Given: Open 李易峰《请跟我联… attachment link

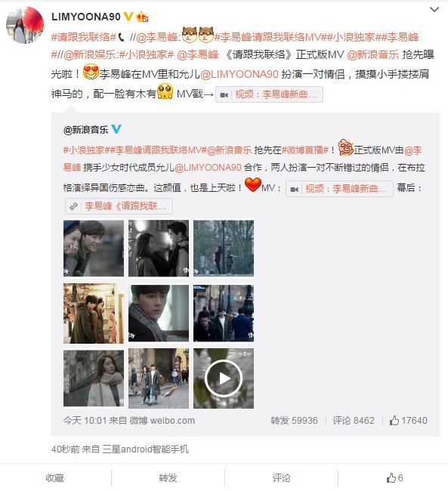Looking at the screenshot, I should pyautogui.click(x=119, y=206).
